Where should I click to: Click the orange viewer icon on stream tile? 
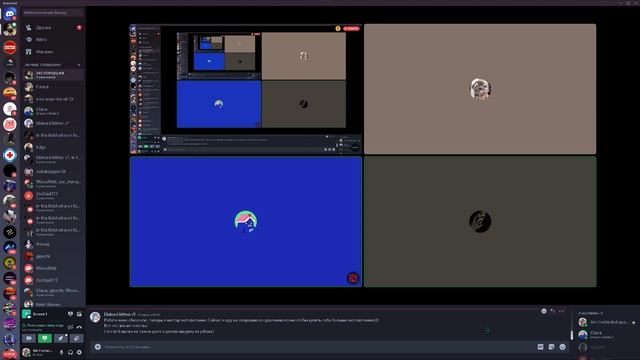[x=338, y=29]
